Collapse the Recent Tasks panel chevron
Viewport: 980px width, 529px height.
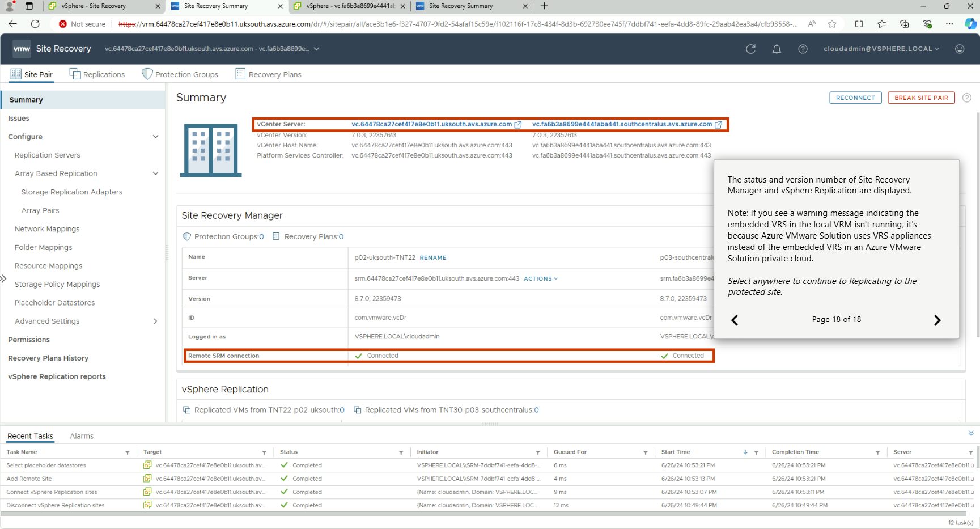tap(971, 433)
